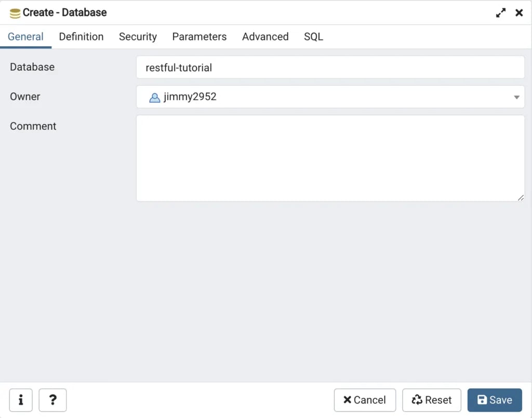Viewport: 532px width, 418px height.
Task: Click the Database name input field
Action: click(330, 67)
